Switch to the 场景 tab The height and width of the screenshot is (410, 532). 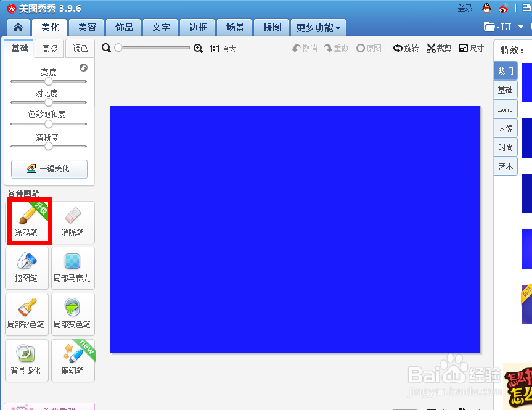[235, 28]
